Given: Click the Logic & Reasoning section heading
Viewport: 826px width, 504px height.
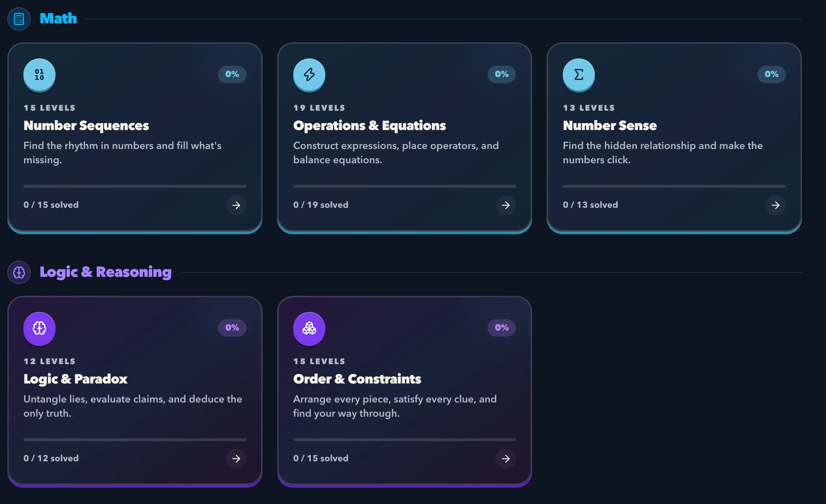Looking at the screenshot, I should point(106,272).
